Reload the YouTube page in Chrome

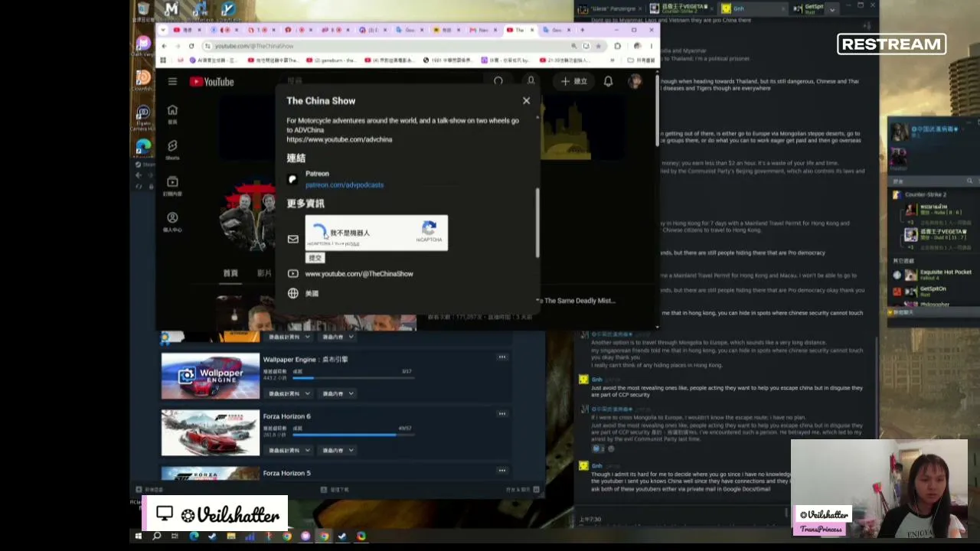[191, 46]
